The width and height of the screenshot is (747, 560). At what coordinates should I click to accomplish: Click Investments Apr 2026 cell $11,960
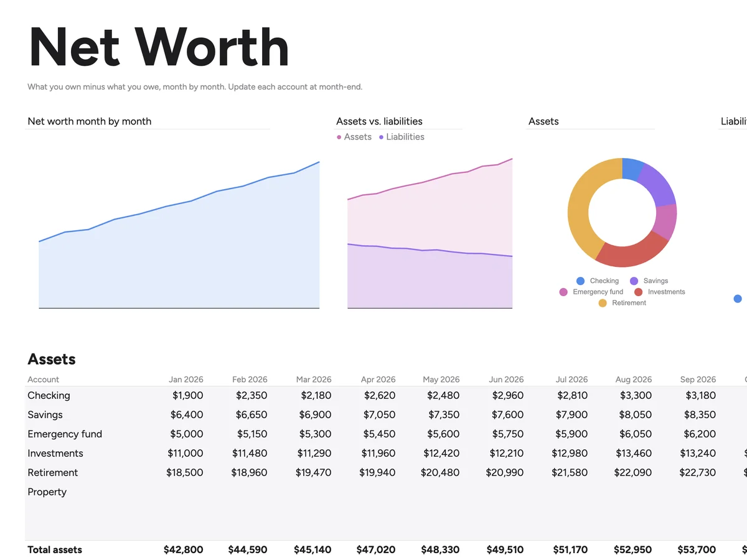[x=378, y=454]
